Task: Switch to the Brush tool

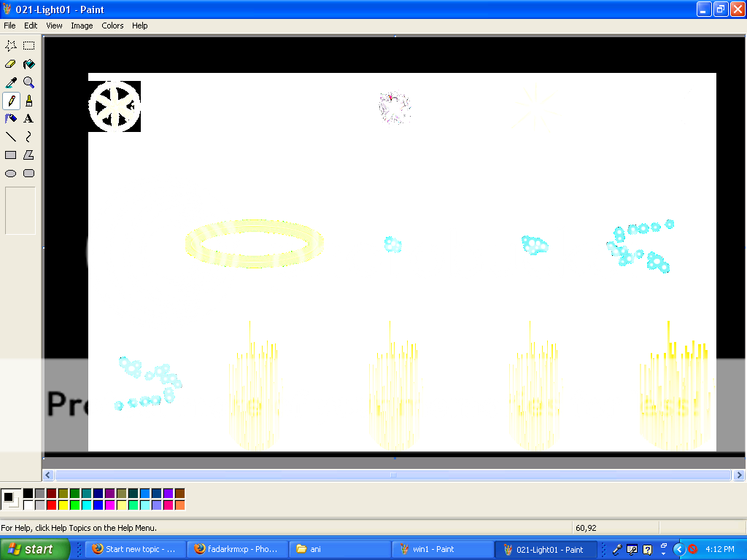Action: tap(28, 101)
